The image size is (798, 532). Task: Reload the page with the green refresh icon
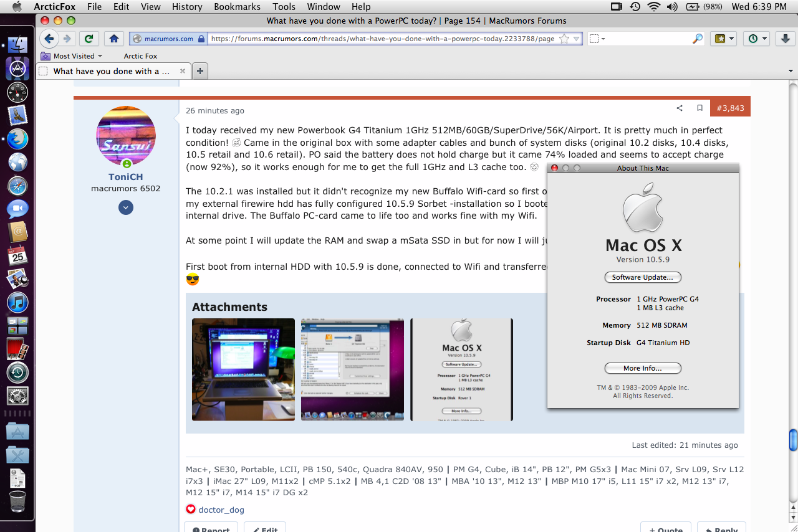pyautogui.click(x=89, y=39)
